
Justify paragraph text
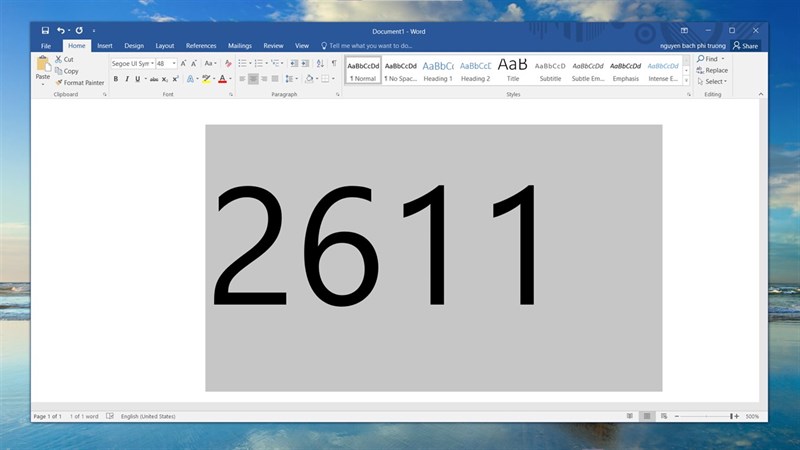[275, 79]
